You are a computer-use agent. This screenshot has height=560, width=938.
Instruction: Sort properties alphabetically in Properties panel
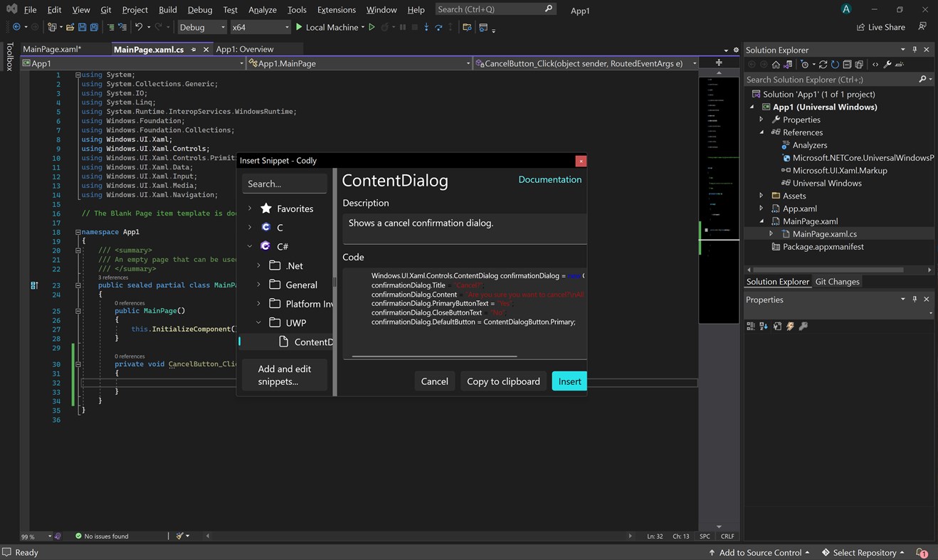point(764,326)
